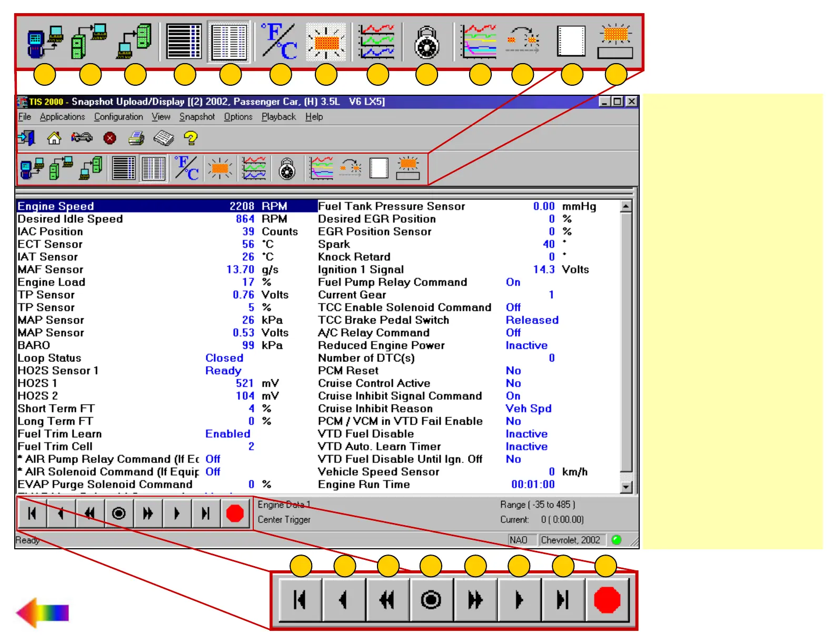Open vehicle selection using the car icon

[x=82, y=138]
